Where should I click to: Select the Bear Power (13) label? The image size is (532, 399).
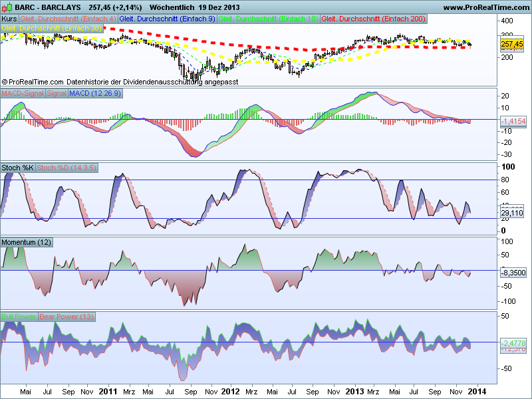[66, 317]
